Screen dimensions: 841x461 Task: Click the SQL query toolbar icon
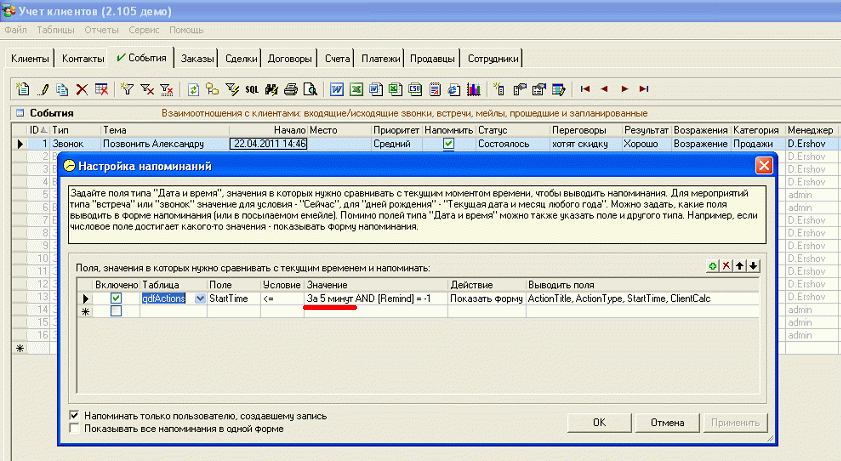tap(252, 88)
